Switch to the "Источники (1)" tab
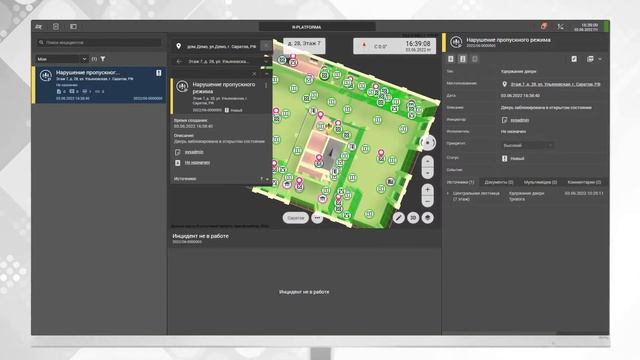 point(460,182)
